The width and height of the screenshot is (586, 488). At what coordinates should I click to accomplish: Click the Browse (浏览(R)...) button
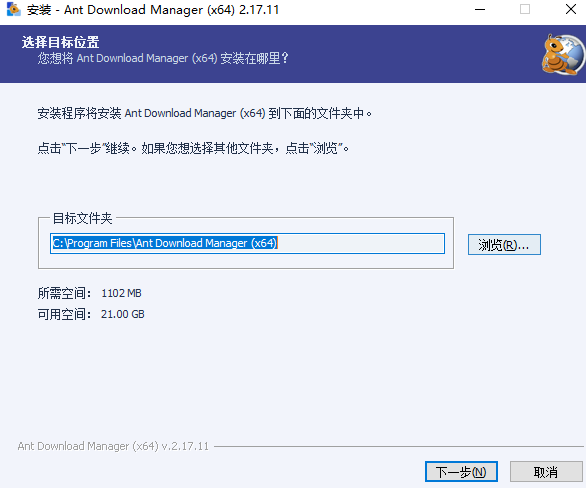coord(504,245)
